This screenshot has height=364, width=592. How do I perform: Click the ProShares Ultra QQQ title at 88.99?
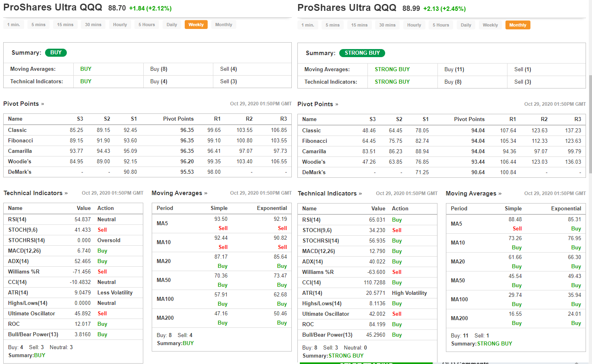point(347,8)
